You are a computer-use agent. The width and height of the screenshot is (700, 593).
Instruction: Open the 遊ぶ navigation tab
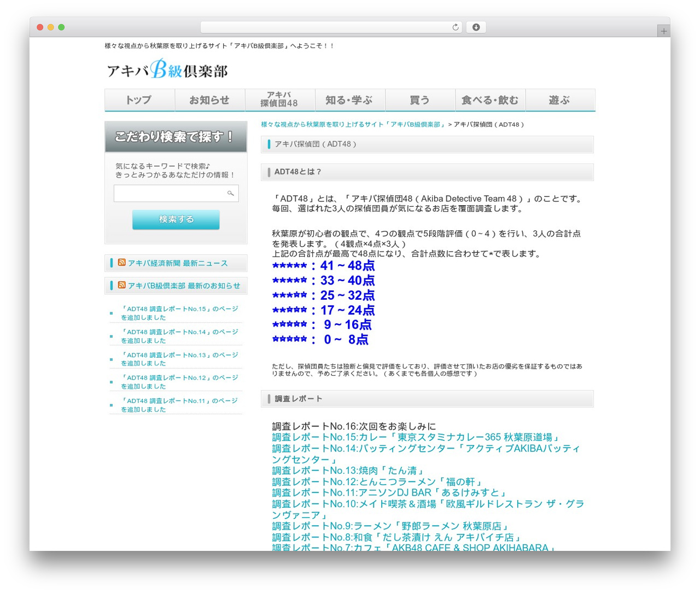click(560, 100)
